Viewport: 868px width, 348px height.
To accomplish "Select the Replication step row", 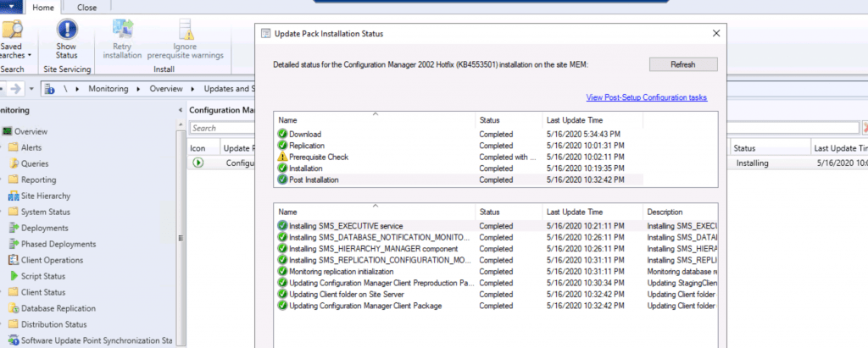I will click(x=459, y=146).
